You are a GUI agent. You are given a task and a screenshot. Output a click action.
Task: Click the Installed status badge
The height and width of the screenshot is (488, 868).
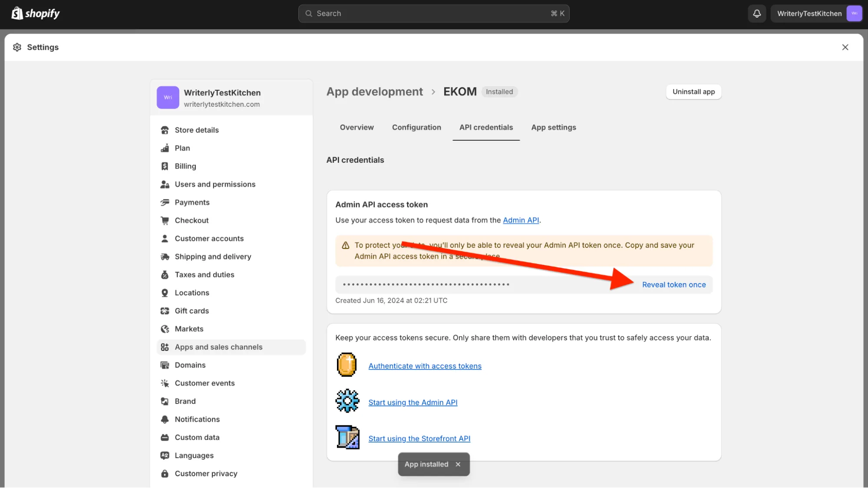tap(499, 92)
